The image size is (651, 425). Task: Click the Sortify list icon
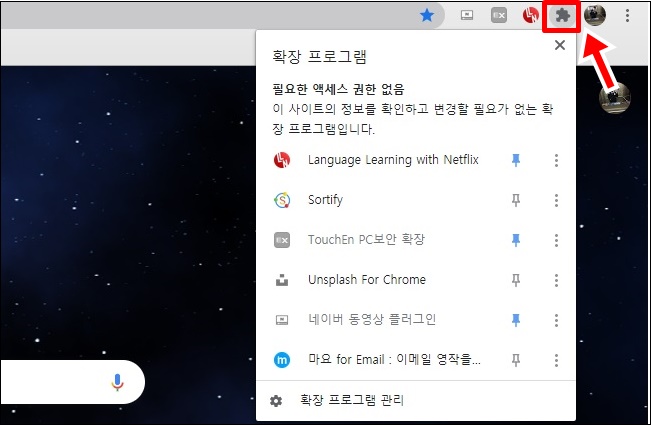[282, 200]
